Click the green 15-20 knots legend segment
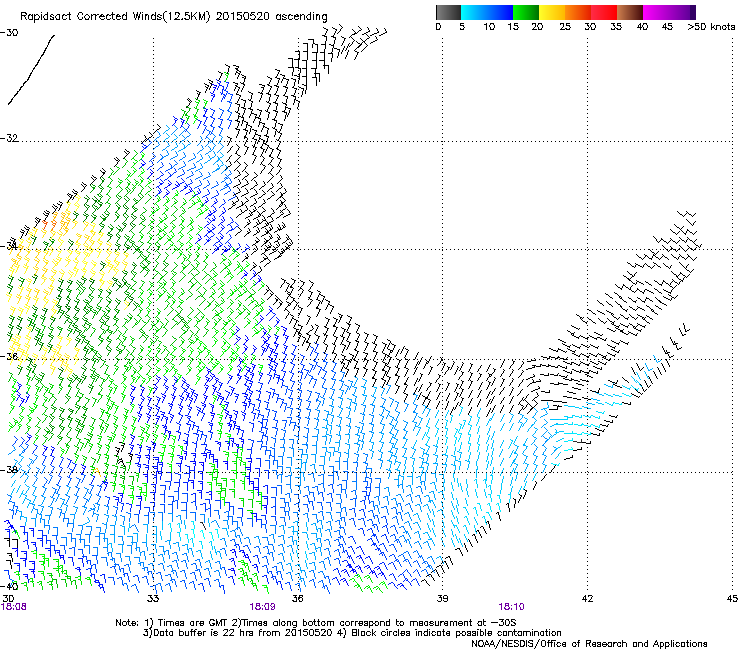Image resolution: width=740 pixels, height=650 pixels. coord(526,12)
